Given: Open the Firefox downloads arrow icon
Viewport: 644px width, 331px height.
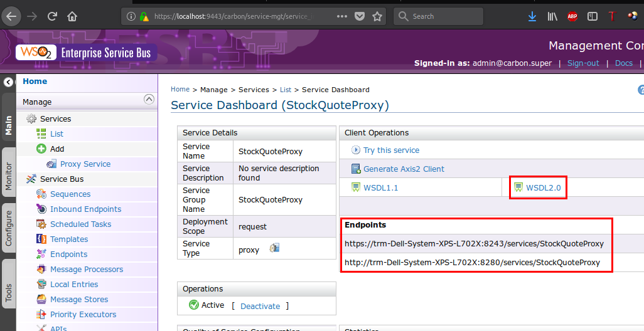Looking at the screenshot, I should click(532, 16).
